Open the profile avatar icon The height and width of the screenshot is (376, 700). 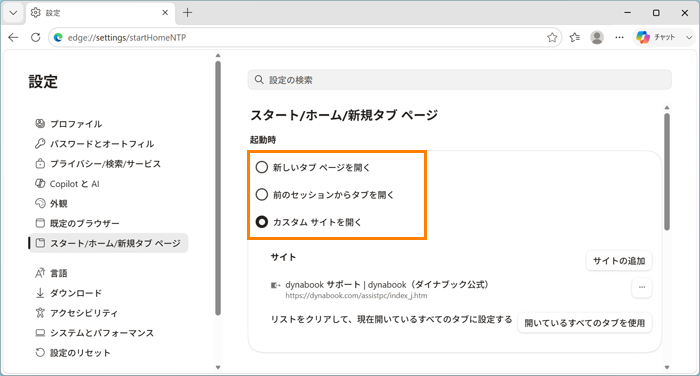point(597,38)
